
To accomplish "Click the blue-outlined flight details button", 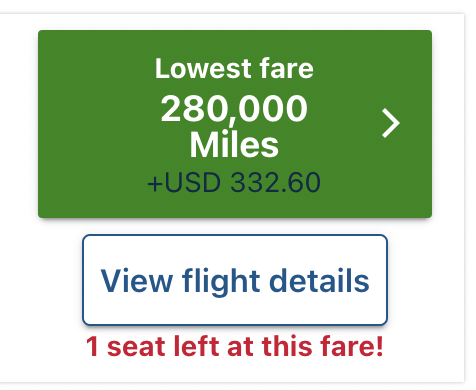I will click(x=235, y=280).
